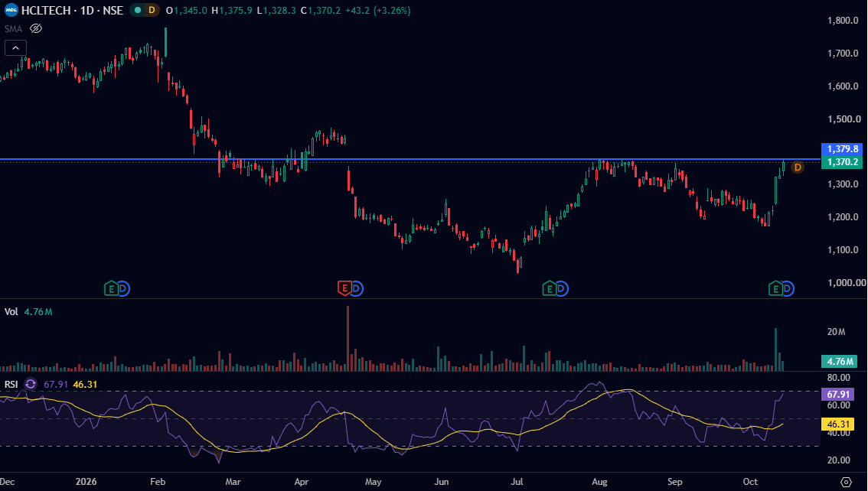The height and width of the screenshot is (491, 868).
Task: Click the orange D indicator in the header pill
Action: point(151,10)
